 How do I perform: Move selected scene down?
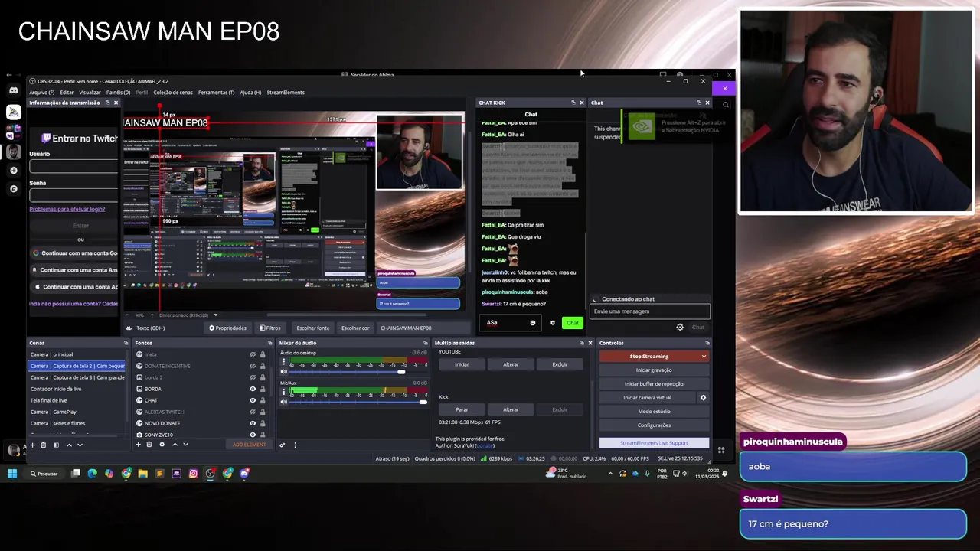point(80,445)
